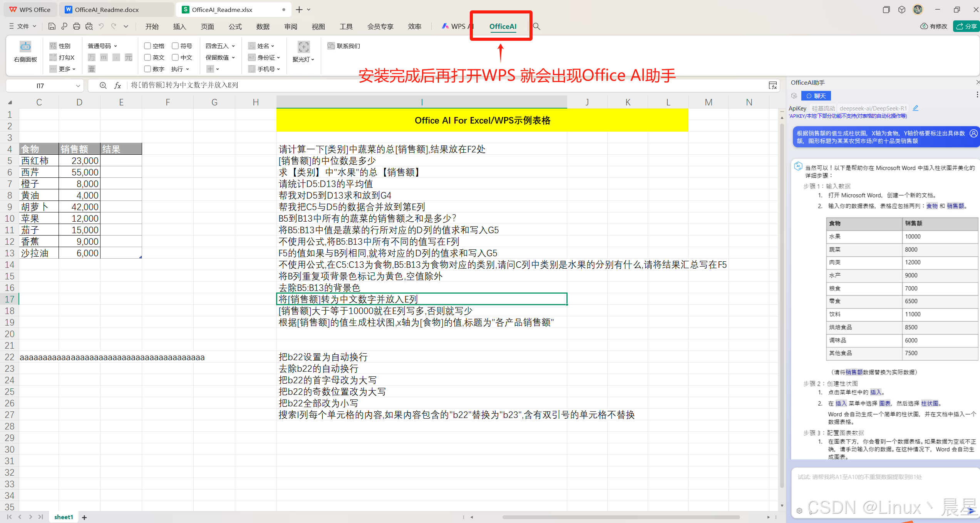Click the print preview icon
The image size is (980, 523).
click(x=89, y=27)
